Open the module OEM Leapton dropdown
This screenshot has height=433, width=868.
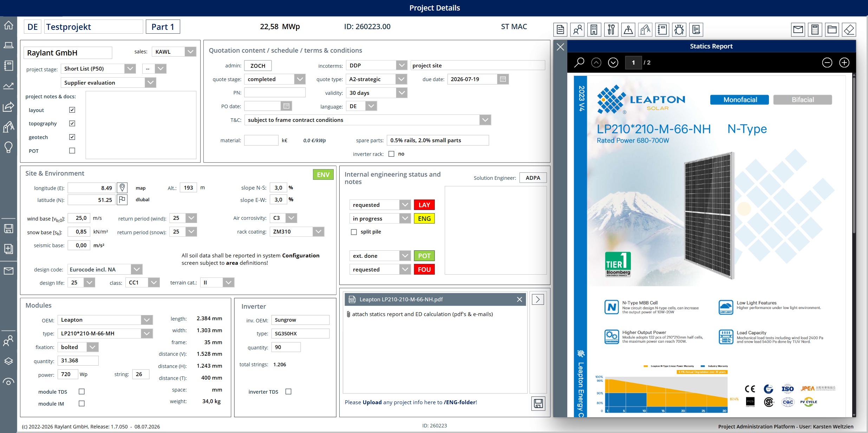click(147, 320)
